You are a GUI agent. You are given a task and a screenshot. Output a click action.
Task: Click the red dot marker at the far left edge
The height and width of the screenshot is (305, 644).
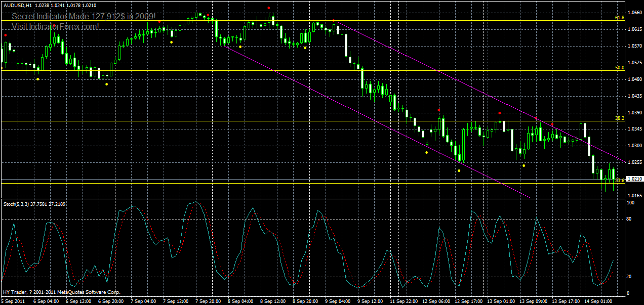pos(5,36)
